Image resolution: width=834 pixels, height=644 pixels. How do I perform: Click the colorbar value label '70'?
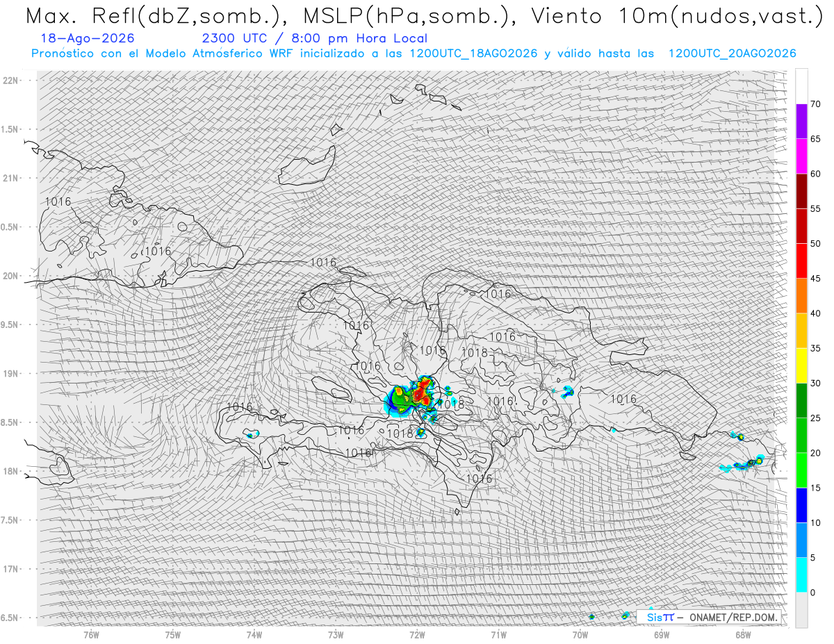[x=815, y=104]
